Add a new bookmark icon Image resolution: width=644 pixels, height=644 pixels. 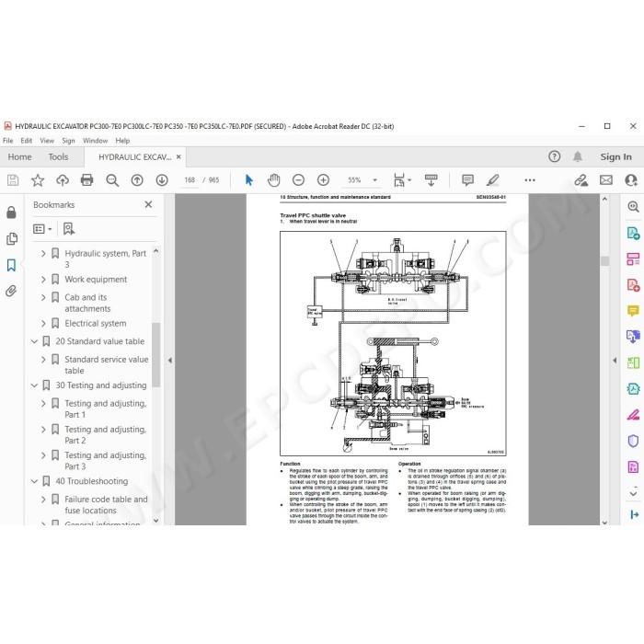coord(69,229)
